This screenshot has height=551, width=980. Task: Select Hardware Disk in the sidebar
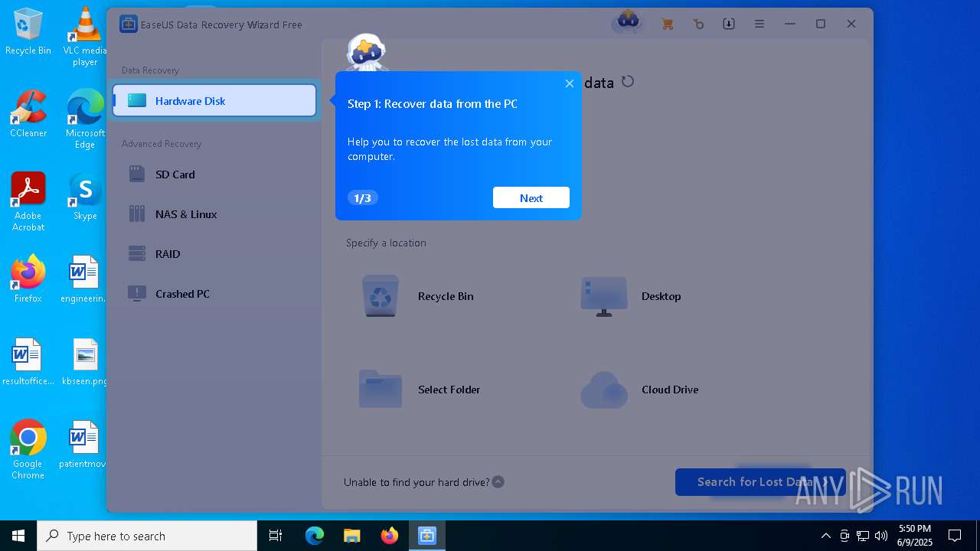tap(214, 100)
